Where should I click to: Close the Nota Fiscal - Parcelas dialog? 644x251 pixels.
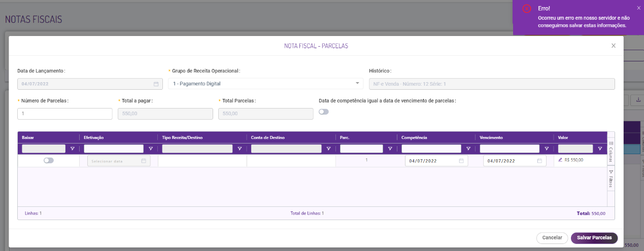(x=613, y=46)
